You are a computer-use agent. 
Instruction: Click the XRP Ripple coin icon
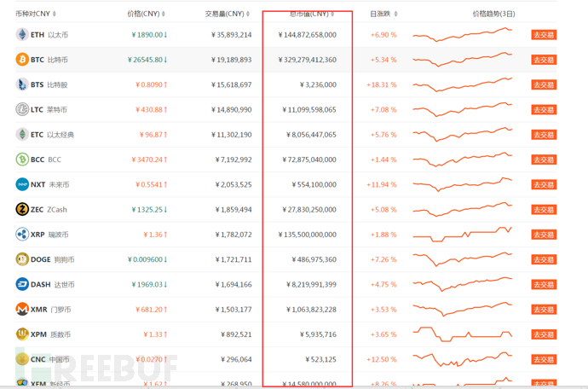click(22, 235)
